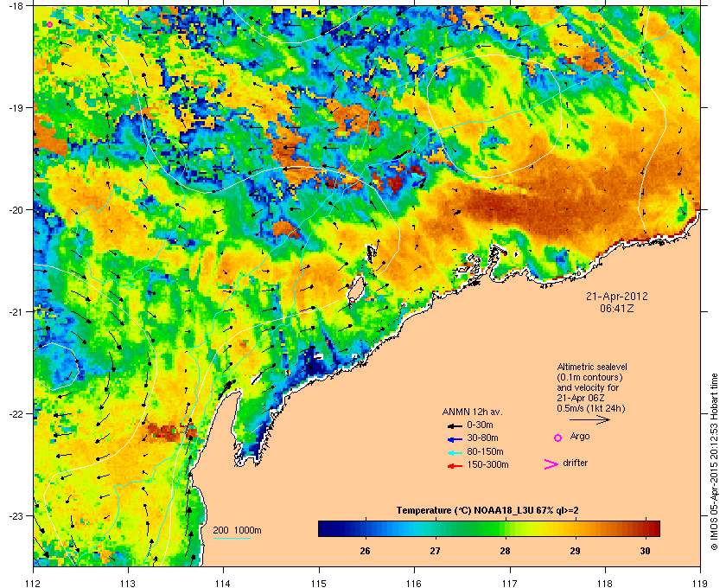Viewport: 726px width, 588px height.
Task: Click the 'Argo' legend label
Action: (580, 437)
